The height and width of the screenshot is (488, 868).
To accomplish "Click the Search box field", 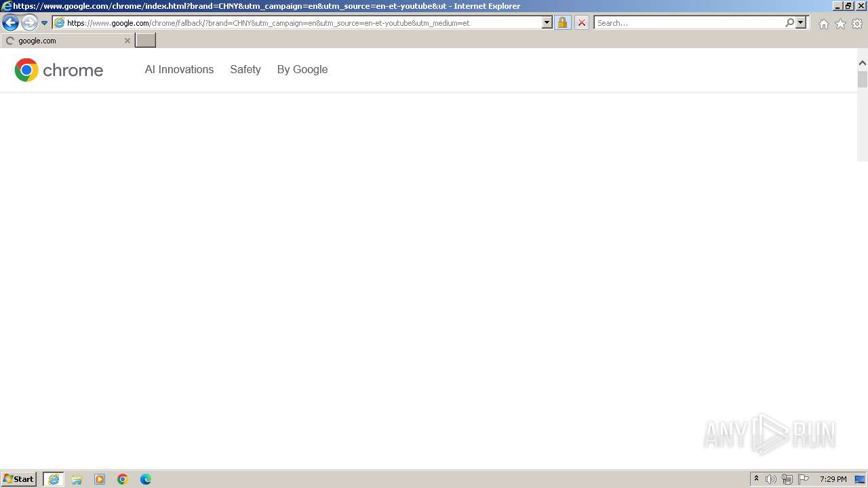I will click(x=689, y=23).
